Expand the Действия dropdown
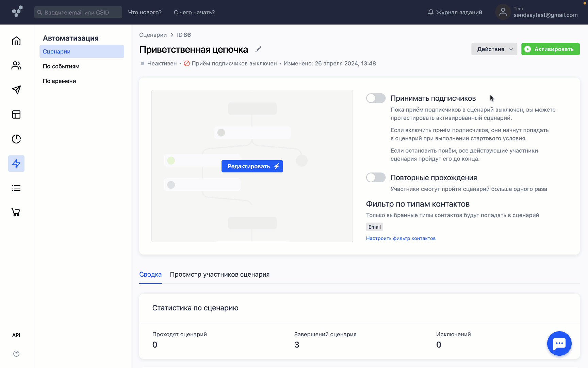This screenshot has width=588, height=368. pyautogui.click(x=494, y=49)
